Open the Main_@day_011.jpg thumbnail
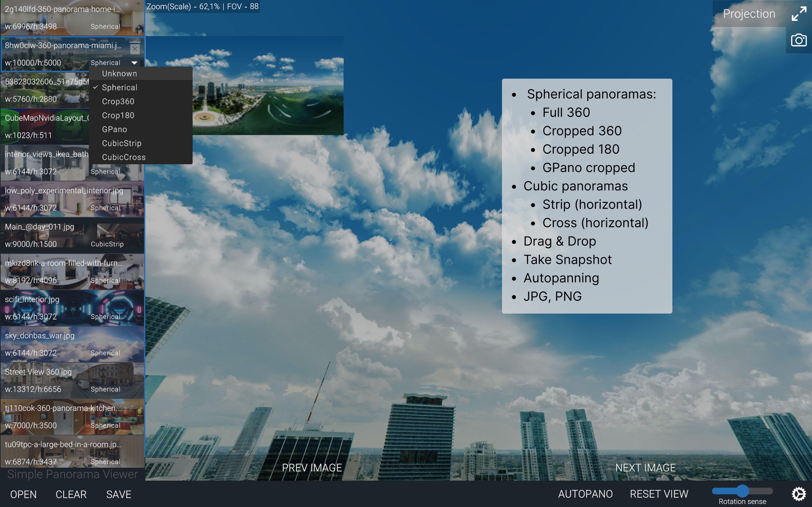812x507 pixels. click(72, 235)
